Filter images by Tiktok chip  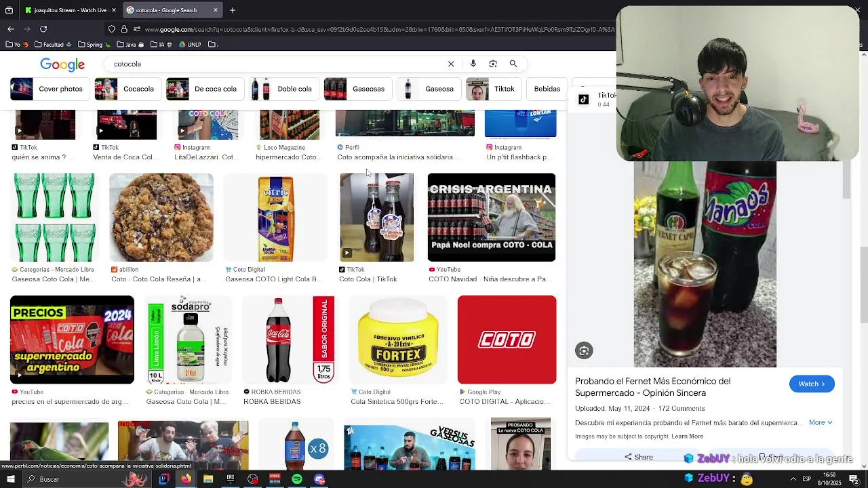492,89
